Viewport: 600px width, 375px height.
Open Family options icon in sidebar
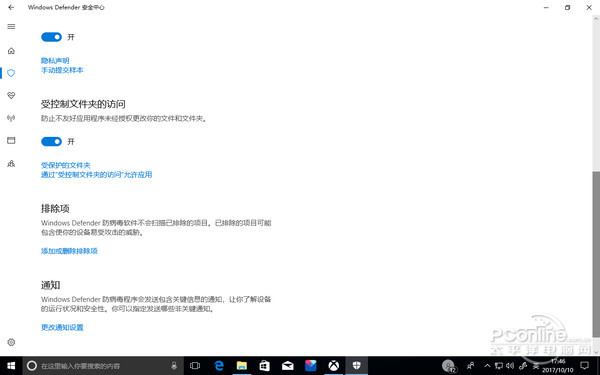coord(11,163)
